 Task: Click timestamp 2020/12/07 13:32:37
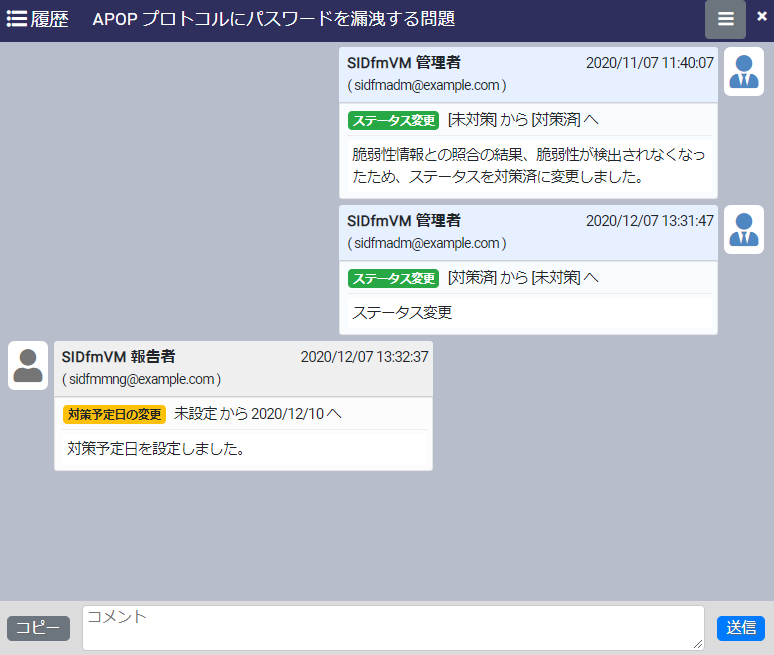tap(365, 357)
